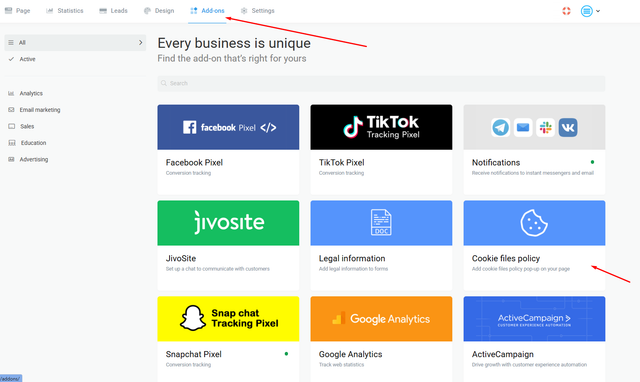Select the All category in sidebar
The image size is (640, 382).
pos(75,42)
